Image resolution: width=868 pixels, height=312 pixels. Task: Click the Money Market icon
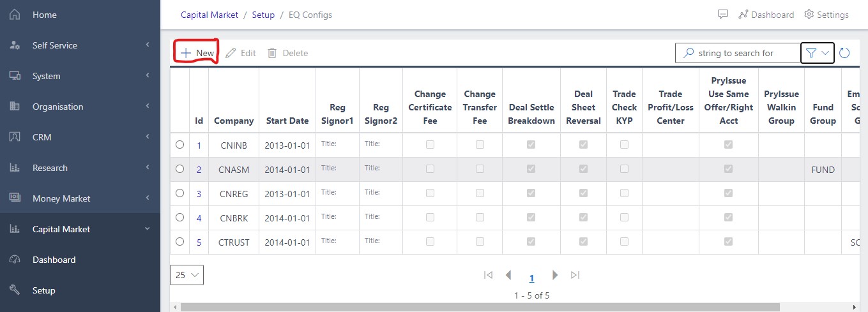pyautogui.click(x=15, y=198)
